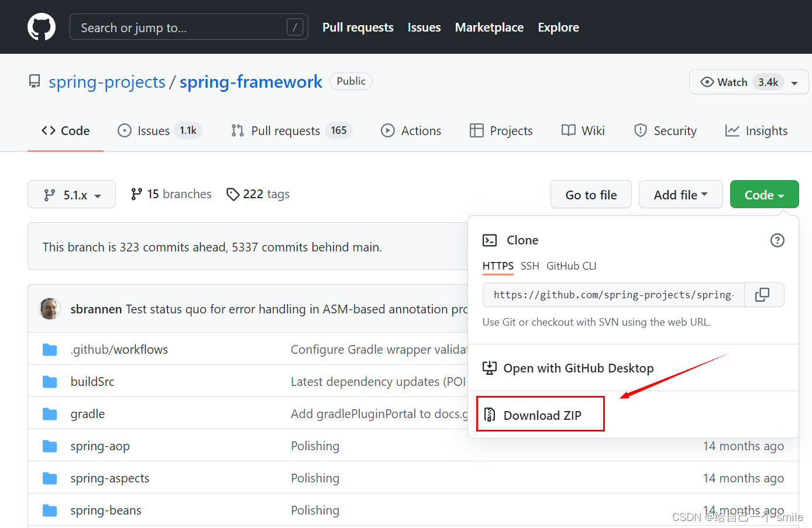The height and width of the screenshot is (528, 812).
Task: Click the Polishing commit for spring-aop
Action: 315,446
